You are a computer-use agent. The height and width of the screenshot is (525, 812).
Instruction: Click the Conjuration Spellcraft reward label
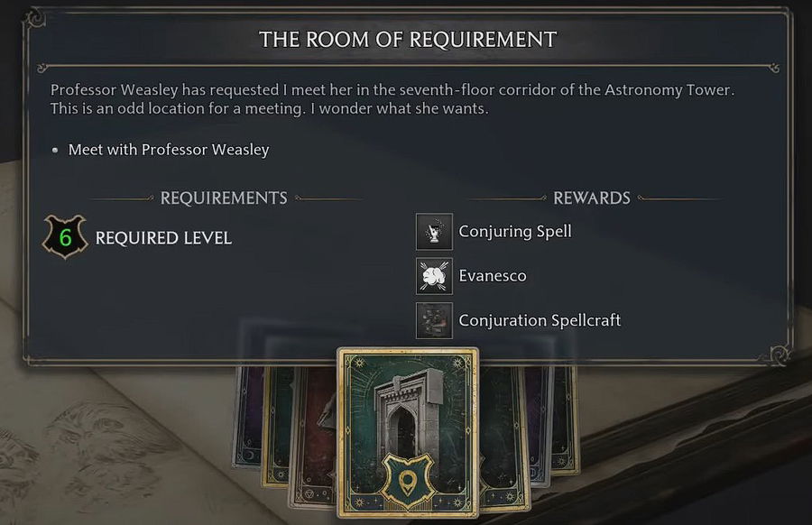click(x=540, y=320)
